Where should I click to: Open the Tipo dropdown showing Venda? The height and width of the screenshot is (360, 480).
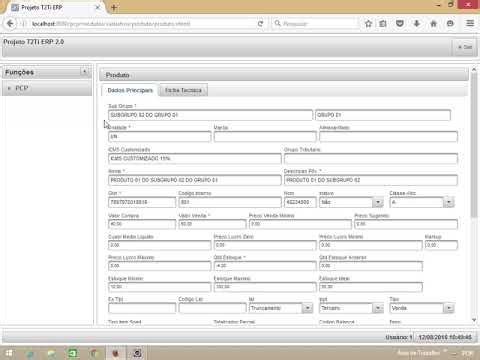point(449,308)
